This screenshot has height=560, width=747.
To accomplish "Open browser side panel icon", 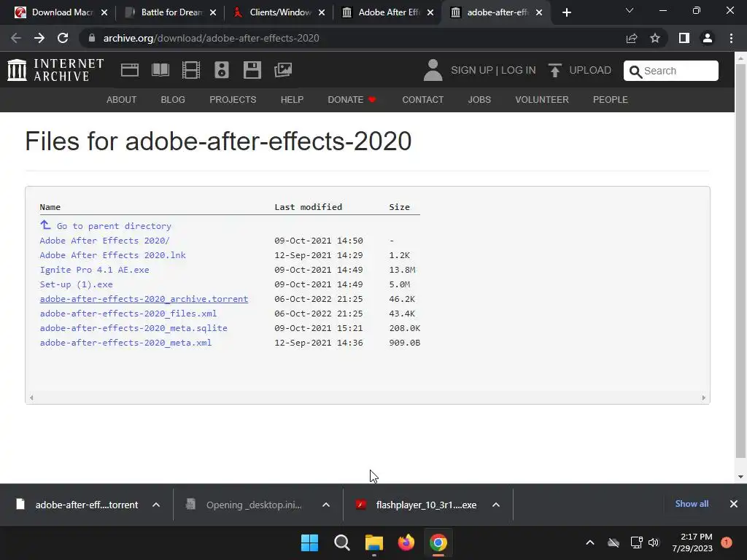I will click(684, 38).
